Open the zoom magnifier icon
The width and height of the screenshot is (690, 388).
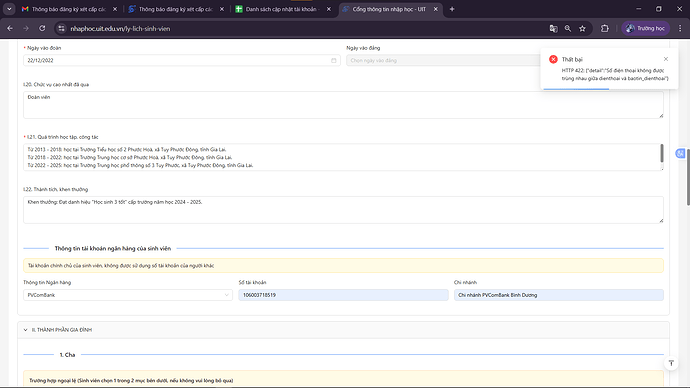pyautogui.click(x=568, y=28)
